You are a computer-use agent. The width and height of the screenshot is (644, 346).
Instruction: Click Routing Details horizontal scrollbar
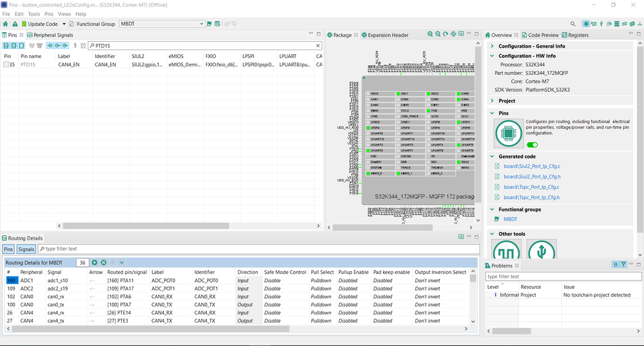[x=151, y=329]
